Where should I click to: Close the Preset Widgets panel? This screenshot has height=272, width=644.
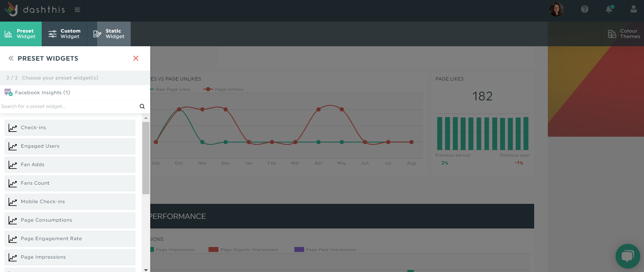(x=136, y=58)
